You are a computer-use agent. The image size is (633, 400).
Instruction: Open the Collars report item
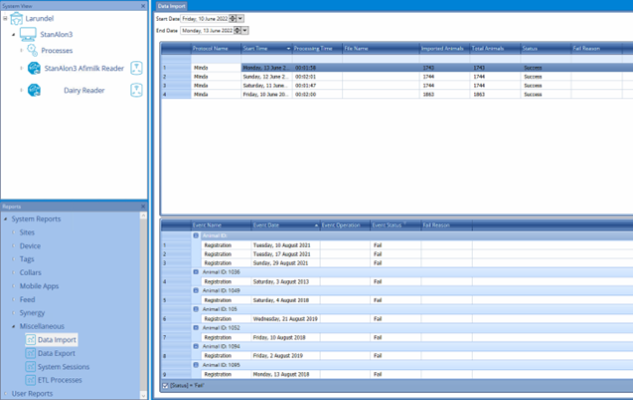(30, 272)
